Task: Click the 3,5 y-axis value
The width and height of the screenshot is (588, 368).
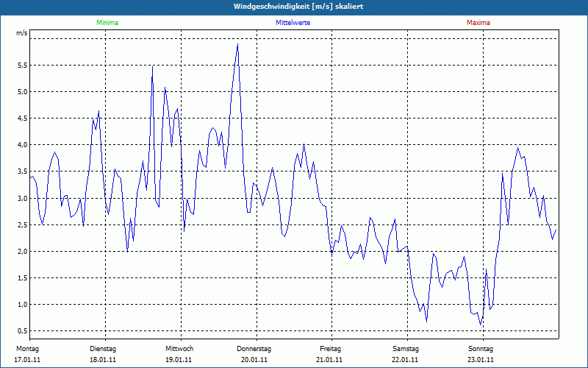Action: [x=23, y=171]
